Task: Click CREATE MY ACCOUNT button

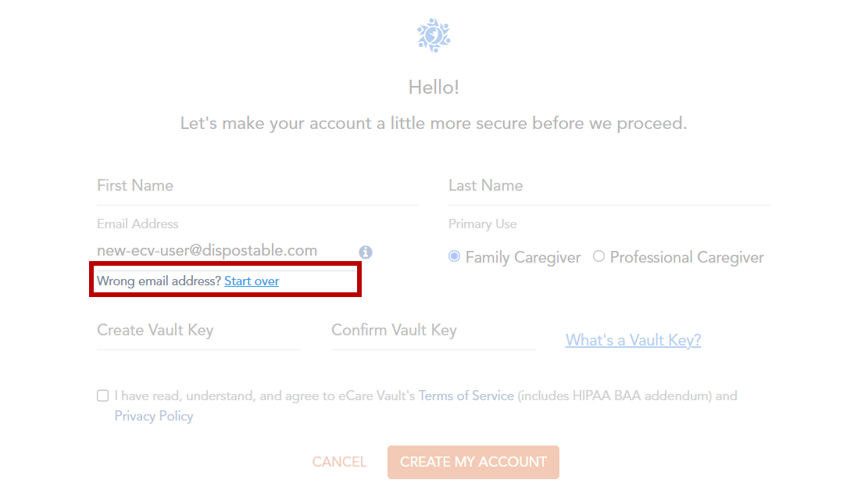Action: click(x=473, y=462)
